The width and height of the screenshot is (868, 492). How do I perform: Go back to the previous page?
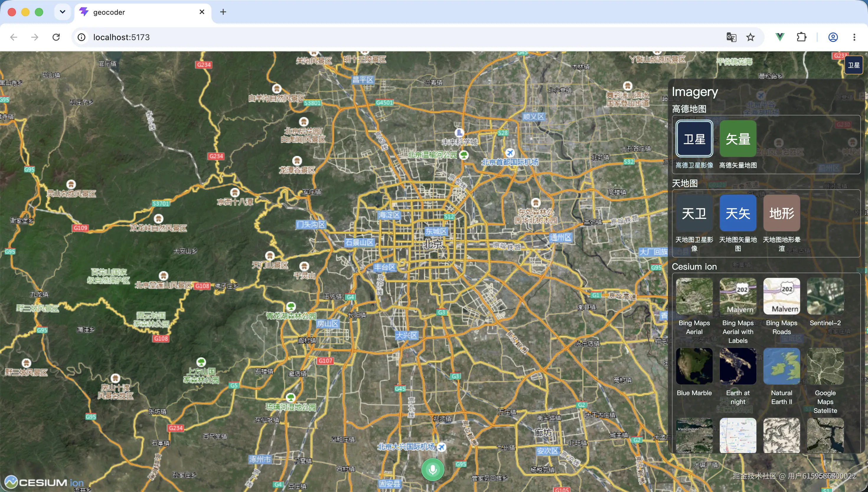click(14, 37)
